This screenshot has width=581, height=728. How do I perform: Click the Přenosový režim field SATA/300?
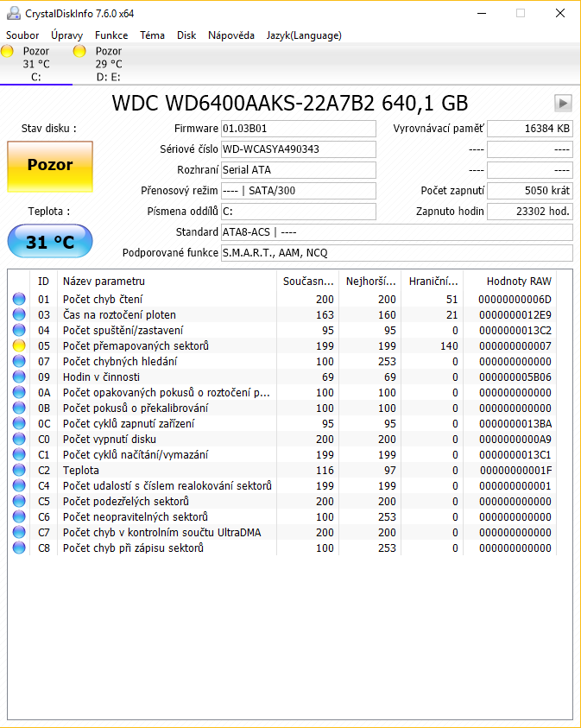pyautogui.click(x=299, y=191)
